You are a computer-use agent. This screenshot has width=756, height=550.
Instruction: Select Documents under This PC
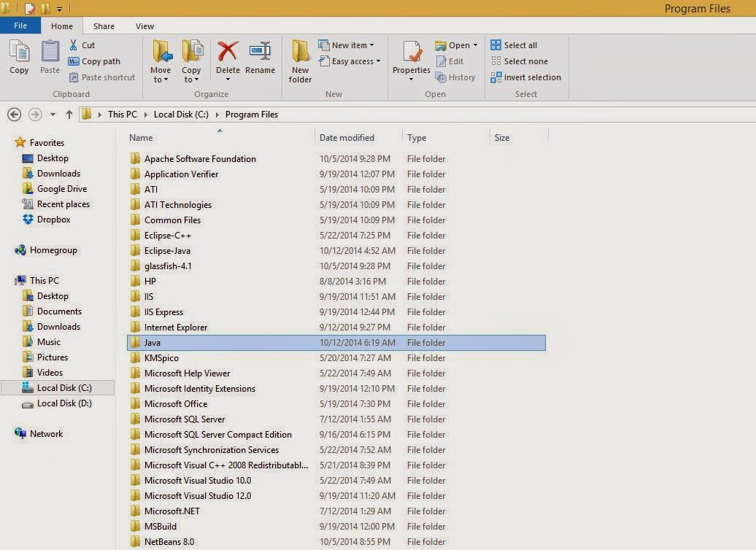click(x=53, y=311)
